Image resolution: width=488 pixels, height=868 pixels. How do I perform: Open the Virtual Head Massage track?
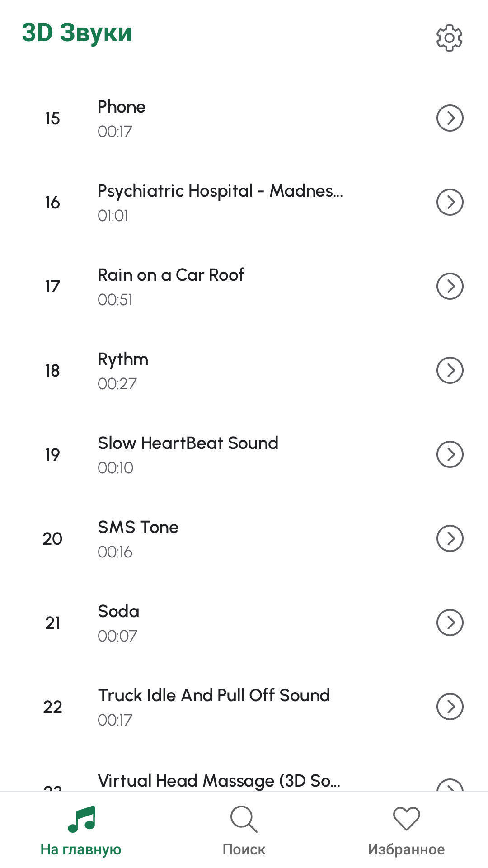pos(219,781)
